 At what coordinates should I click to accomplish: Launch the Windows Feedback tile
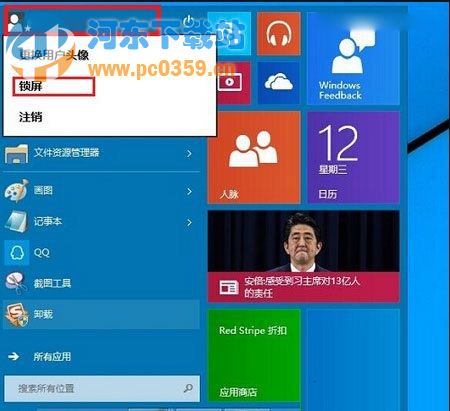tap(353, 58)
